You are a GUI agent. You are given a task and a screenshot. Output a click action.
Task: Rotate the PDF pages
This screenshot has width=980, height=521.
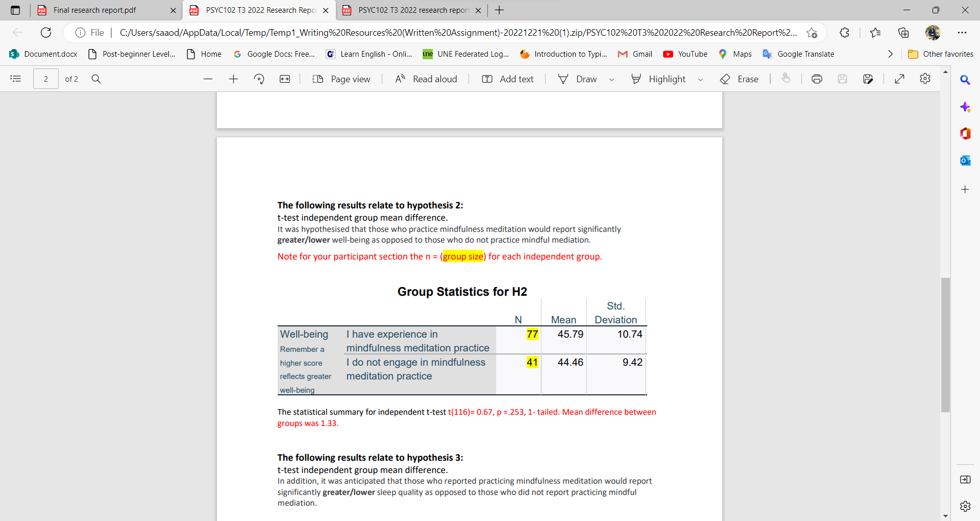(259, 79)
